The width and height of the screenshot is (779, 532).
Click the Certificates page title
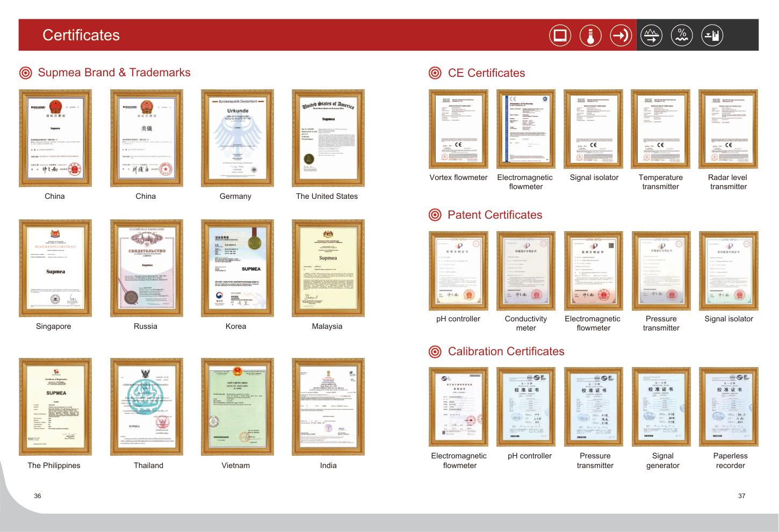(x=81, y=35)
